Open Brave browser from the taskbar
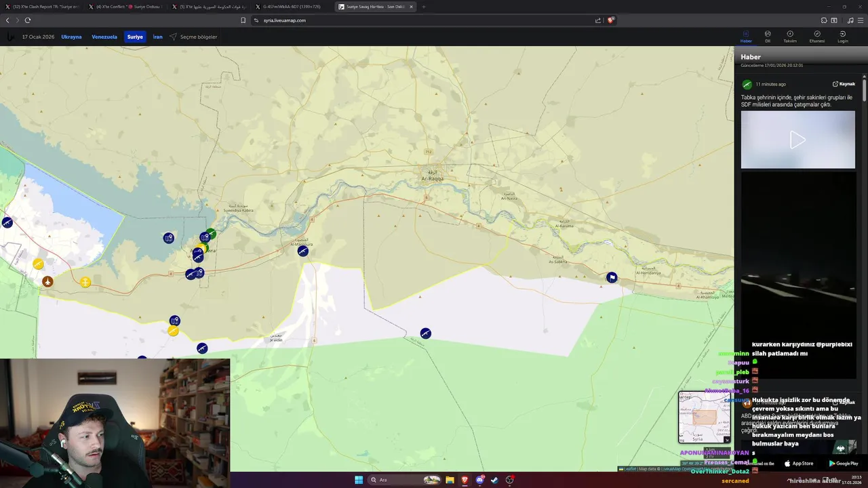This screenshot has width=868, height=488. pos(465,480)
